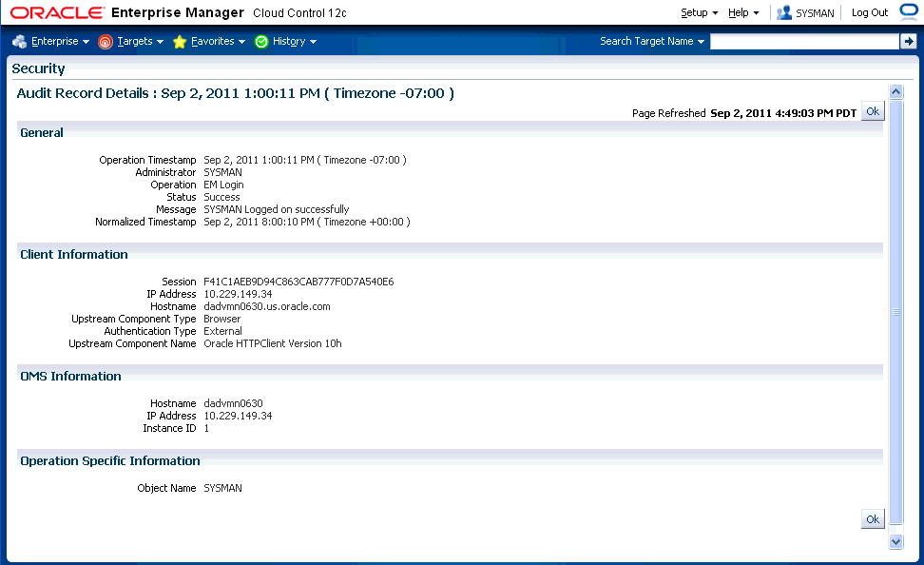Click the Oracle logo

point(57,12)
